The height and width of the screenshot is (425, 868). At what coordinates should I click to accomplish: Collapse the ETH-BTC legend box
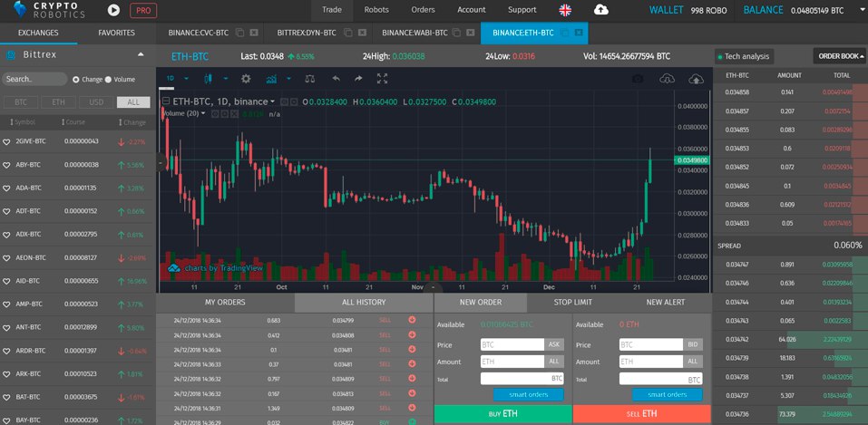click(164, 101)
